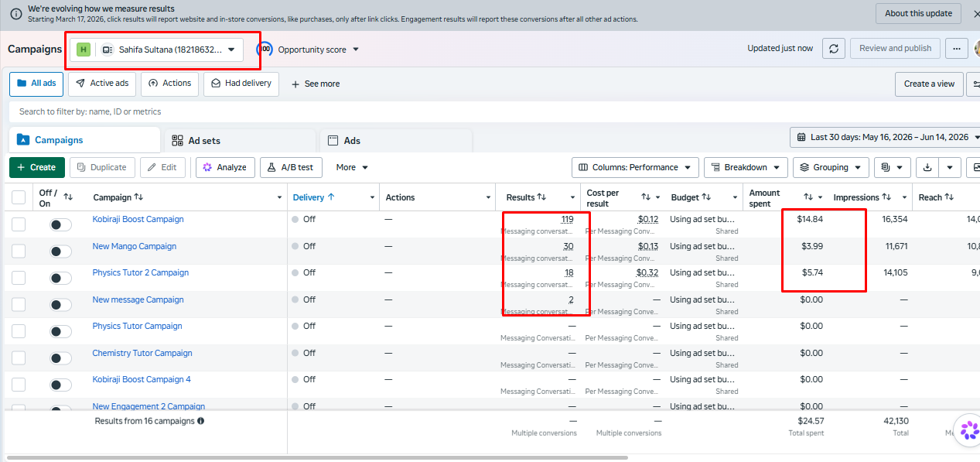
Task: Close the evolving results notification banner
Action: 976,13
